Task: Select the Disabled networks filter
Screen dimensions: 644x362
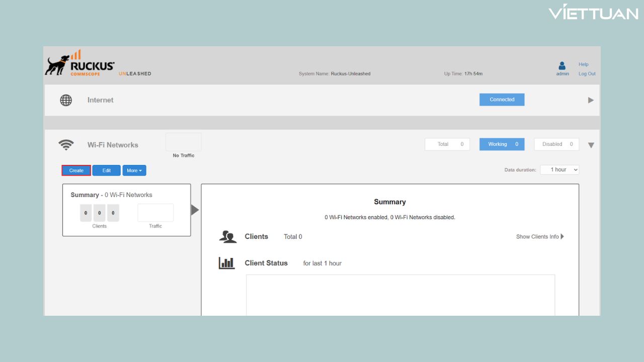Action: pyautogui.click(x=556, y=144)
